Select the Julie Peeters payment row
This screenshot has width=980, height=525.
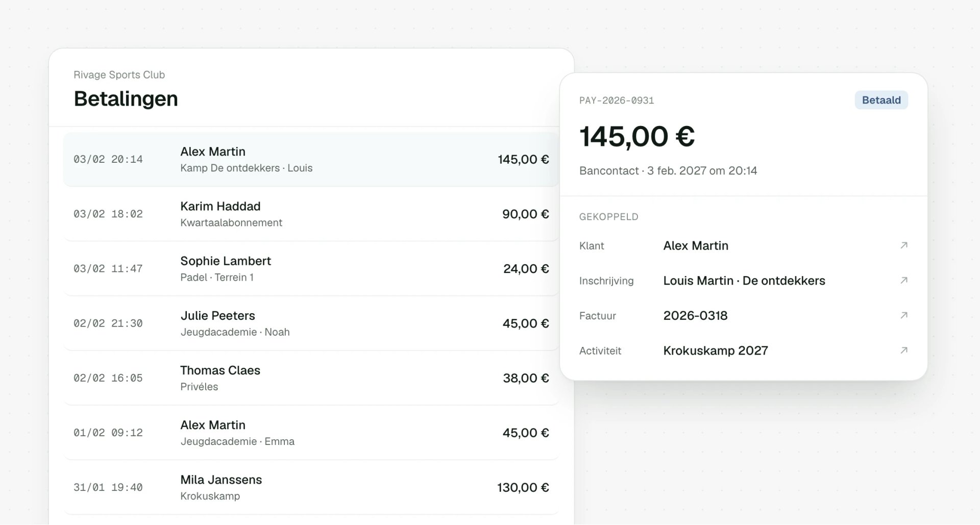tap(311, 323)
